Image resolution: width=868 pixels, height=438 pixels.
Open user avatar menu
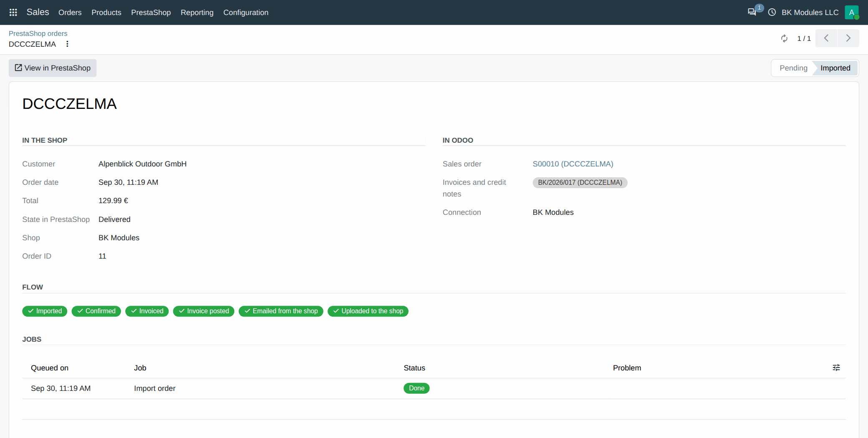pyautogui.click(x=852, y=13)
